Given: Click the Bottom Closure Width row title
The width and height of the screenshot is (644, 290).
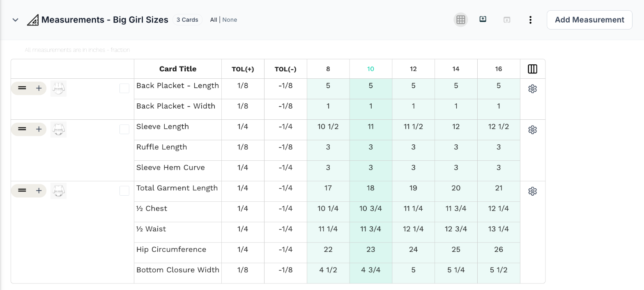Looking at the screenshot, I should click(x=178, y=270).
